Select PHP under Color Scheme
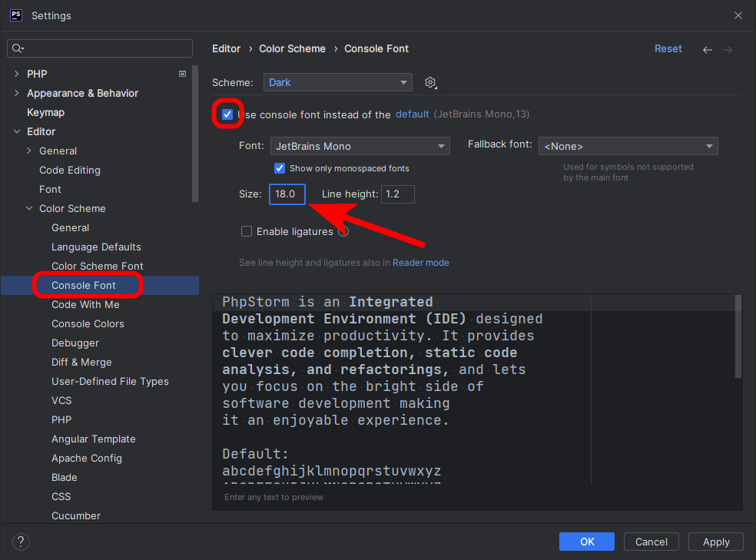Viewport: 756px width, 560px height. point(61,419)
